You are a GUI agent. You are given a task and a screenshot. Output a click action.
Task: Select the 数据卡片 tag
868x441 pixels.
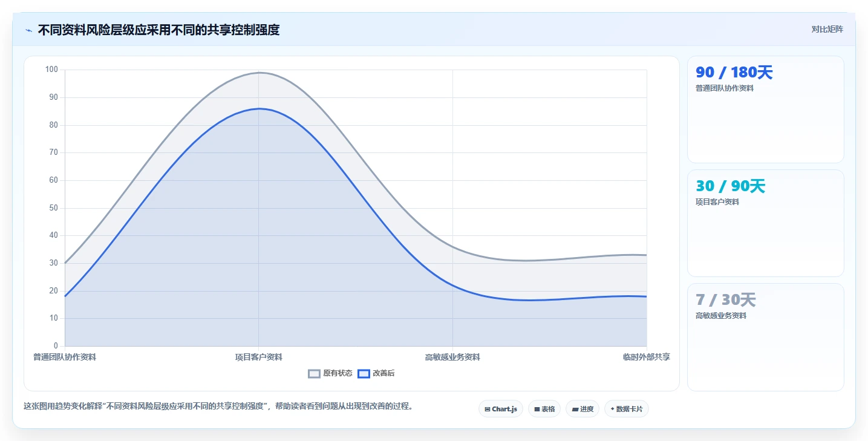pyautogui.click(x=627, y=409)
